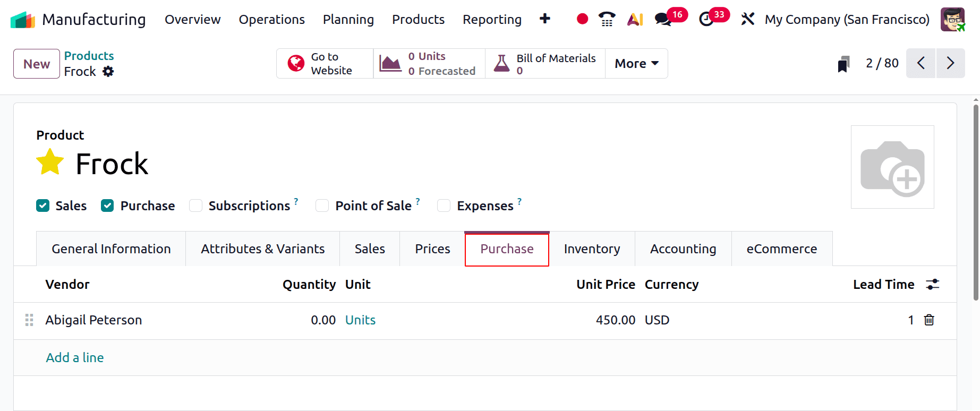Open the Operations menu
This screenshot has height=411, width=980.
271,20
